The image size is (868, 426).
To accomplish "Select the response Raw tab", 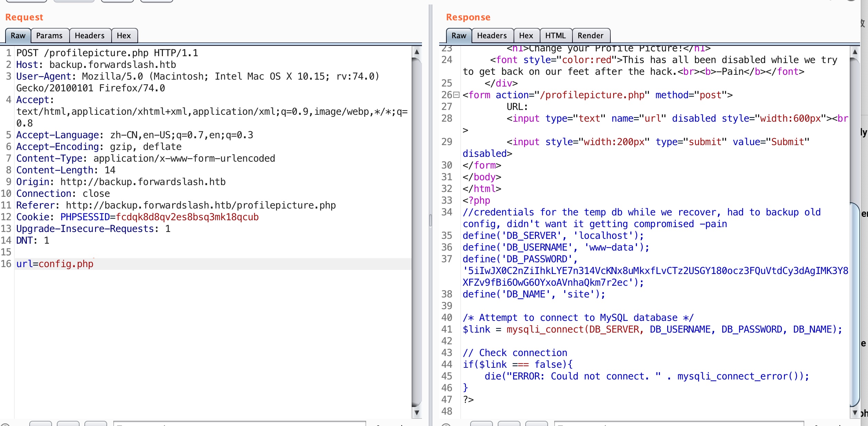I will coord(459,35).
